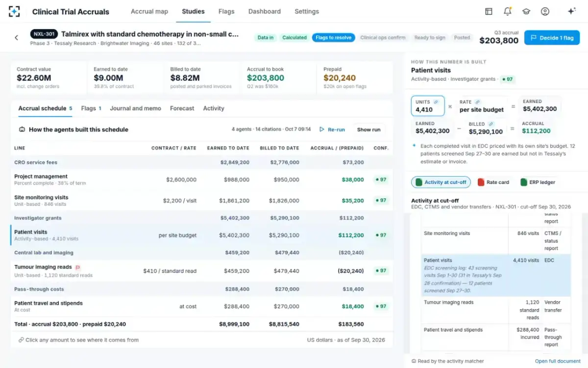
Task: Open the layout panel icon in header
Action: (x=489, y=11)
